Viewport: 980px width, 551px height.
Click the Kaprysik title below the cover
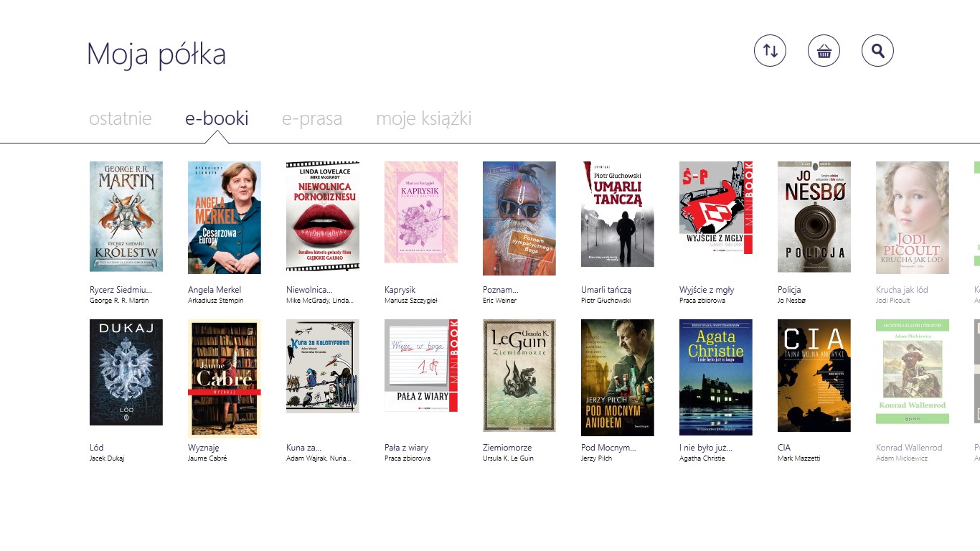click(x=400, y=290)
